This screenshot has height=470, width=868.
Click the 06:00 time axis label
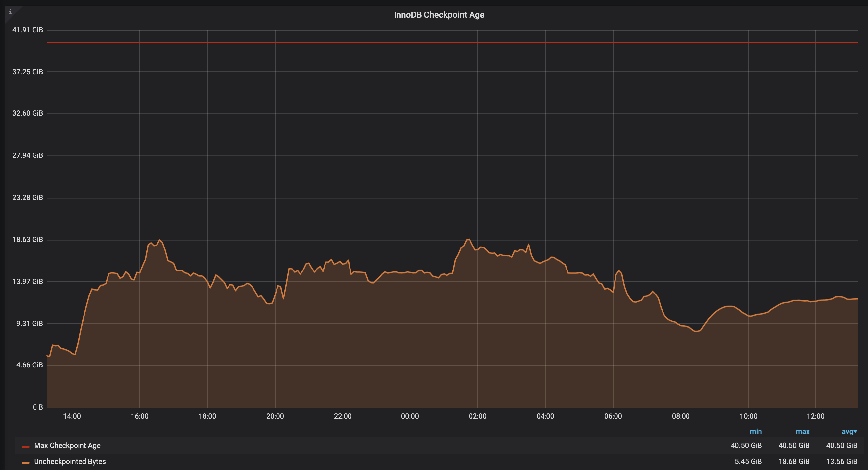pyautogui.click(x=613, y=416)
